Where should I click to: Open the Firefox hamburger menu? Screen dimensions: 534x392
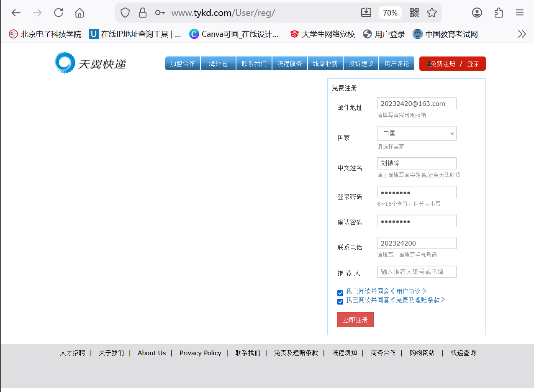519,13
